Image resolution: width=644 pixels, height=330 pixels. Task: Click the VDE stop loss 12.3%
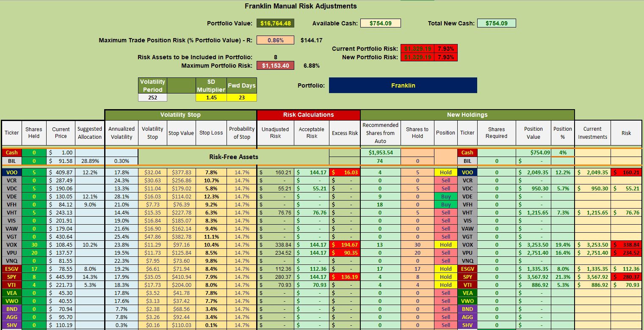211,197
